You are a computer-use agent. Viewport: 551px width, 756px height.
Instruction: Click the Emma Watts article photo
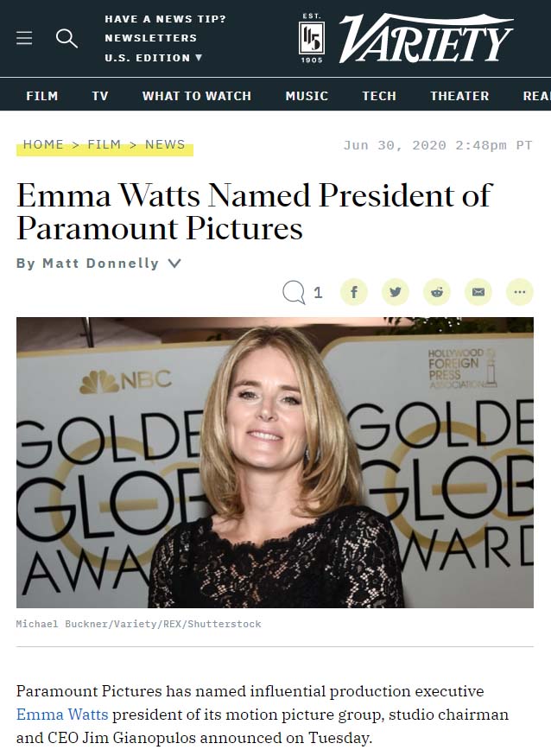tap(275, 462)
